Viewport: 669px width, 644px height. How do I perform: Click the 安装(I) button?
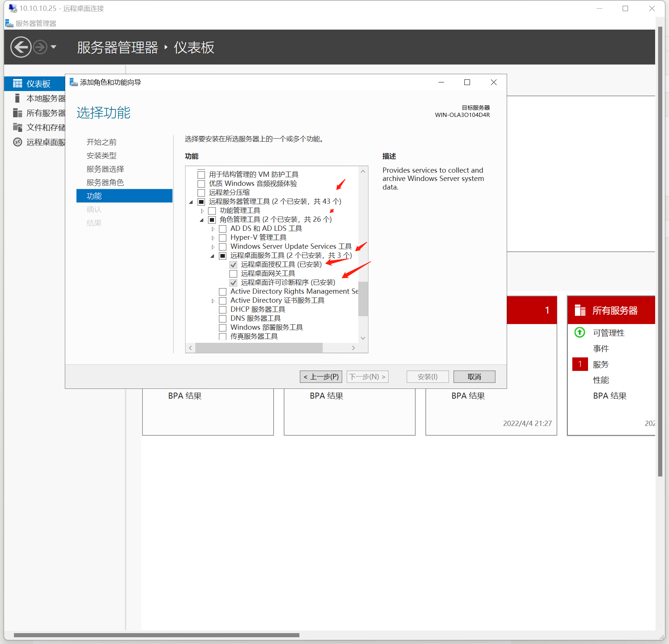[x=427, y=377]
